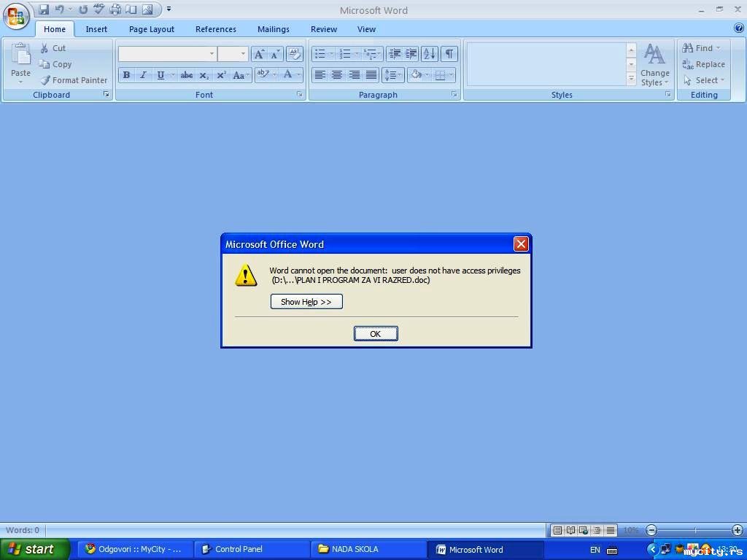
Task: Open the Change Styles menu
Action: click(655, 65)
